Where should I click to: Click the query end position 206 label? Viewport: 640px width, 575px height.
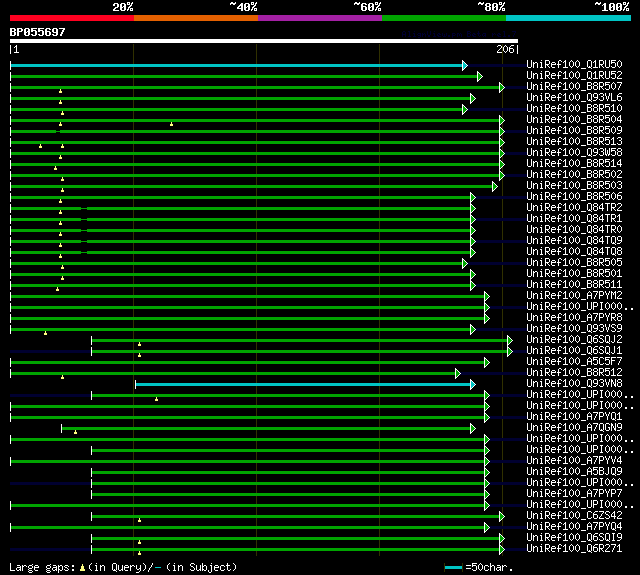pos(505,49)
